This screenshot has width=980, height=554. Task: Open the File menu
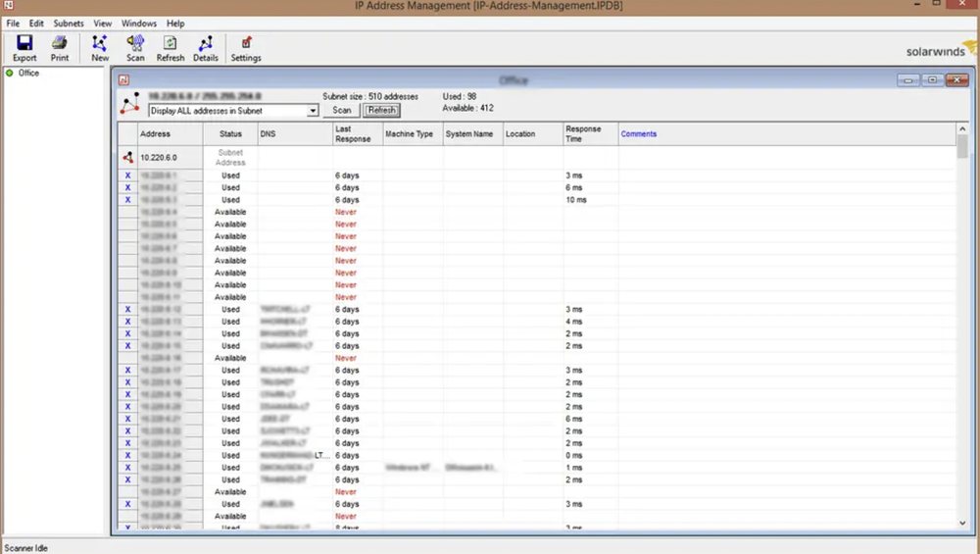click(13, 24)
